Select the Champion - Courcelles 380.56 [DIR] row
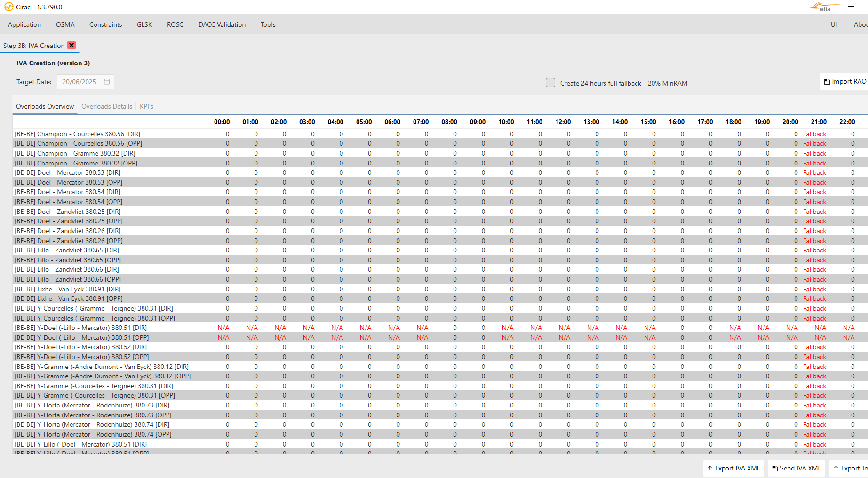868x478 pixels. coord(78,134)
